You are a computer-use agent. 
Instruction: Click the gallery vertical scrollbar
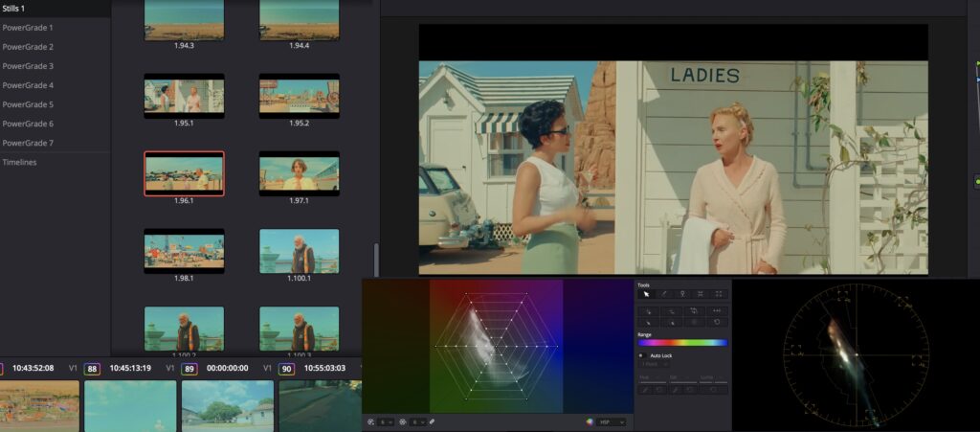point(375,260)
